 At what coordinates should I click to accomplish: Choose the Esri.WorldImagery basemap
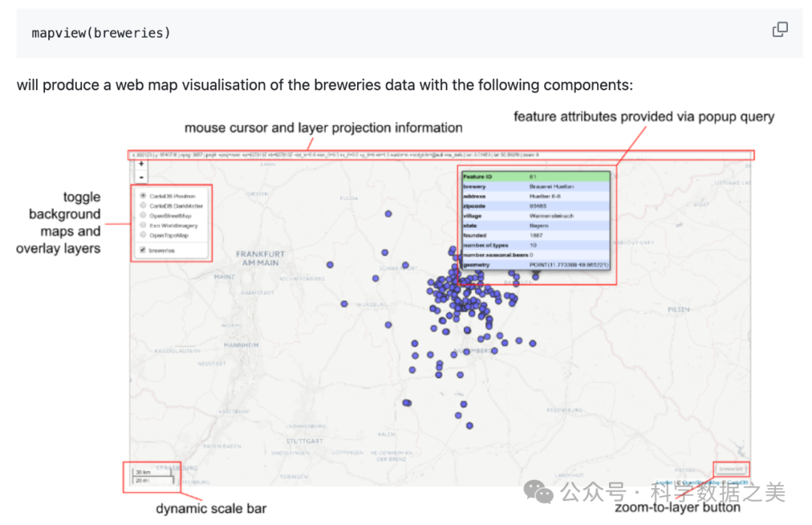(143, 225)
